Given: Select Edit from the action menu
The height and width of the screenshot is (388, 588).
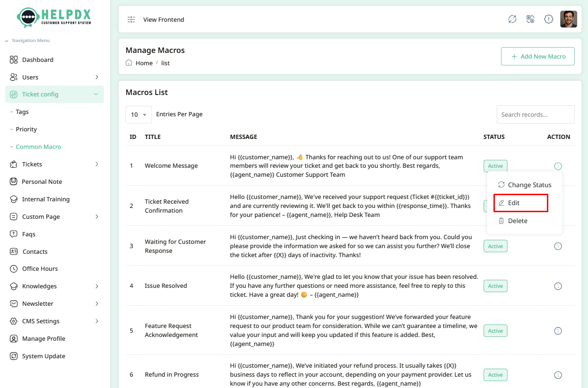Looking at the screenshot, I should [514, 203].
